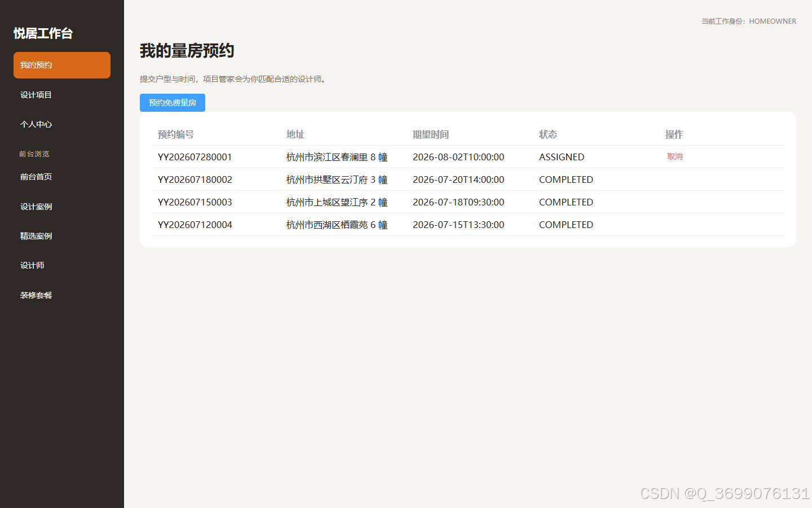Select appointment number YY202607180002
812x508 pixels.
(x=195, y=179)
